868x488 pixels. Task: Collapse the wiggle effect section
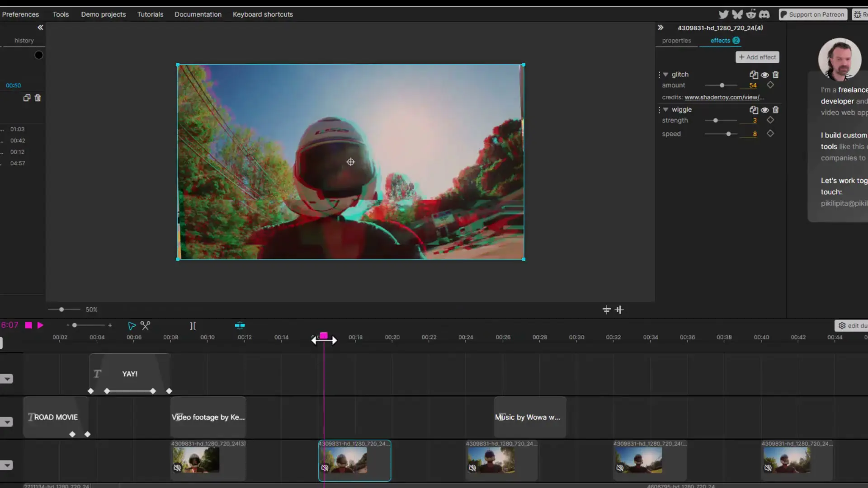point(665,110)
